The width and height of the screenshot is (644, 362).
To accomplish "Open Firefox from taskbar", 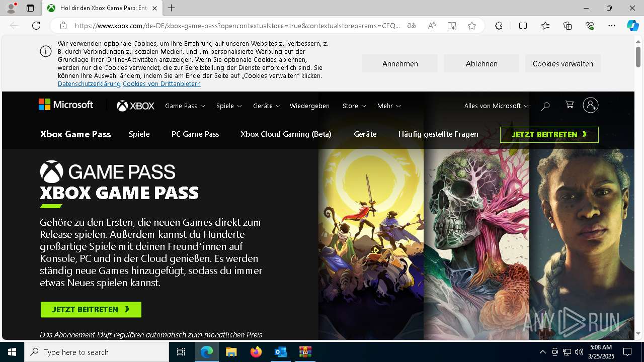I will coord(256,352).
